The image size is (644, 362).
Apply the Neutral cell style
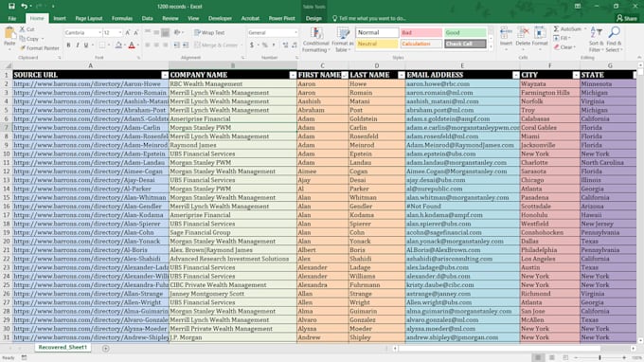[377, 44]
